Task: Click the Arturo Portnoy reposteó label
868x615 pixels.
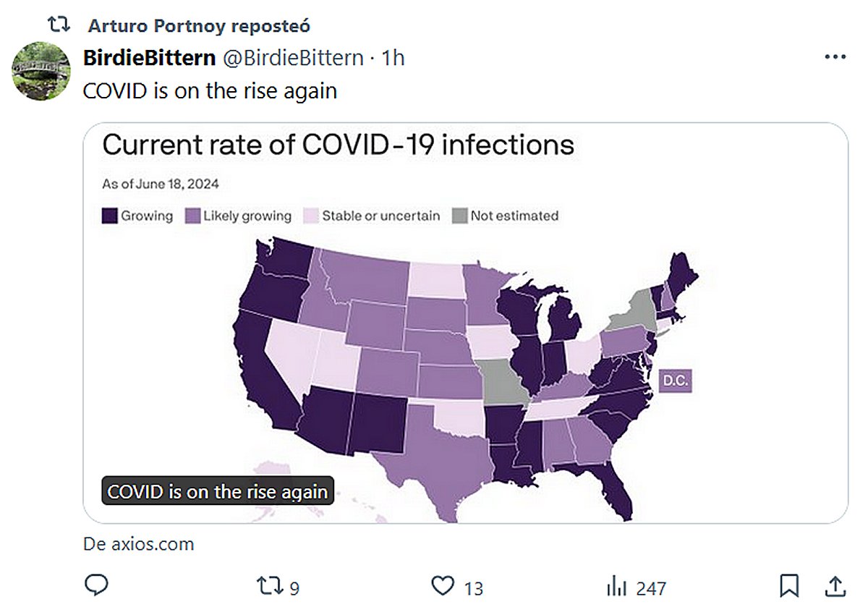Action: [199, 25]
